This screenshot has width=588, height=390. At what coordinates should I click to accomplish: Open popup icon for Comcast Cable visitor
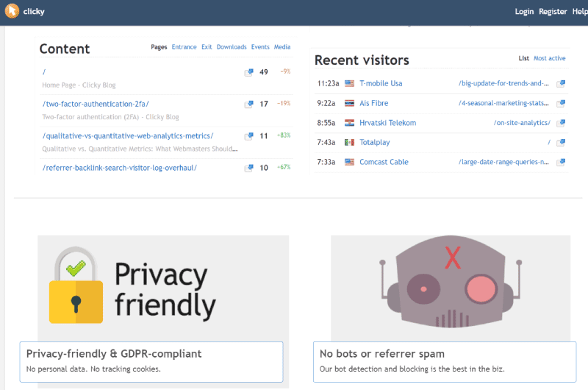(561, 162)
